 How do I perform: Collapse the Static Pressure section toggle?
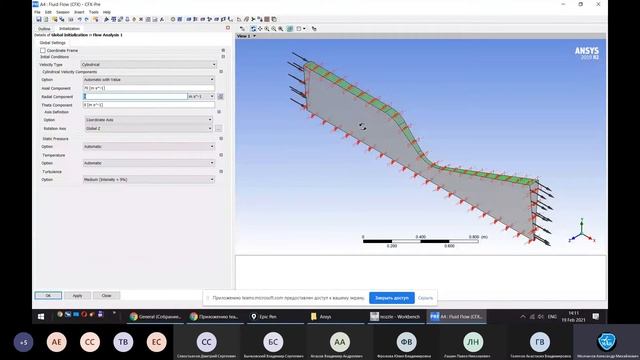click(x=221, y=138)
